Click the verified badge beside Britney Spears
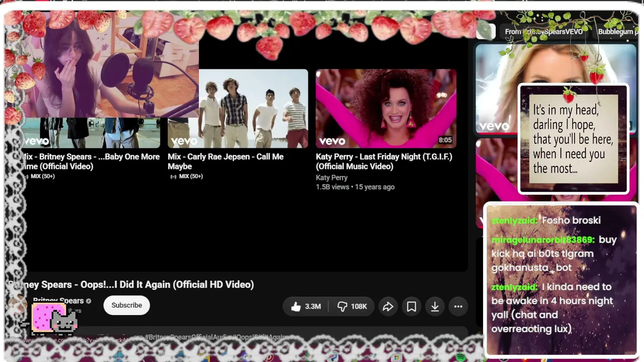The height and width of the screenshot is (362, 644). [89, 301]
